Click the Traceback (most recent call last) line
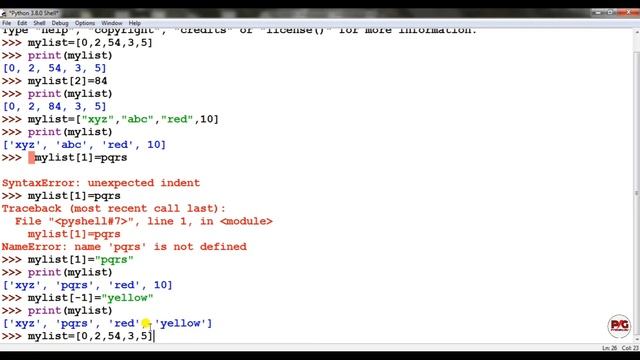Image resolution: width=640 pixels, height=360 pixels. (113, 209)
